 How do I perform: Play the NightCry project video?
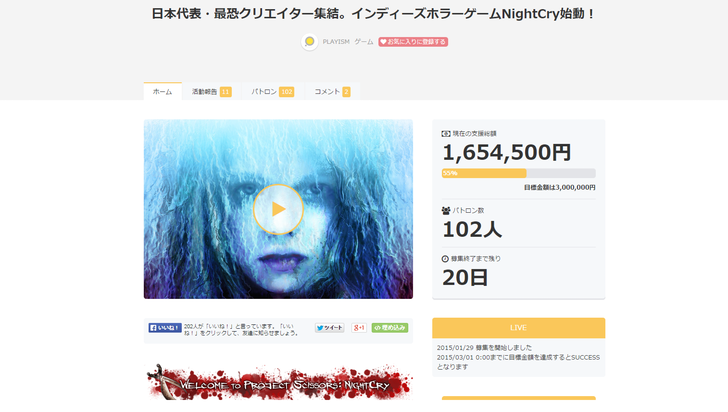[278, 209]
